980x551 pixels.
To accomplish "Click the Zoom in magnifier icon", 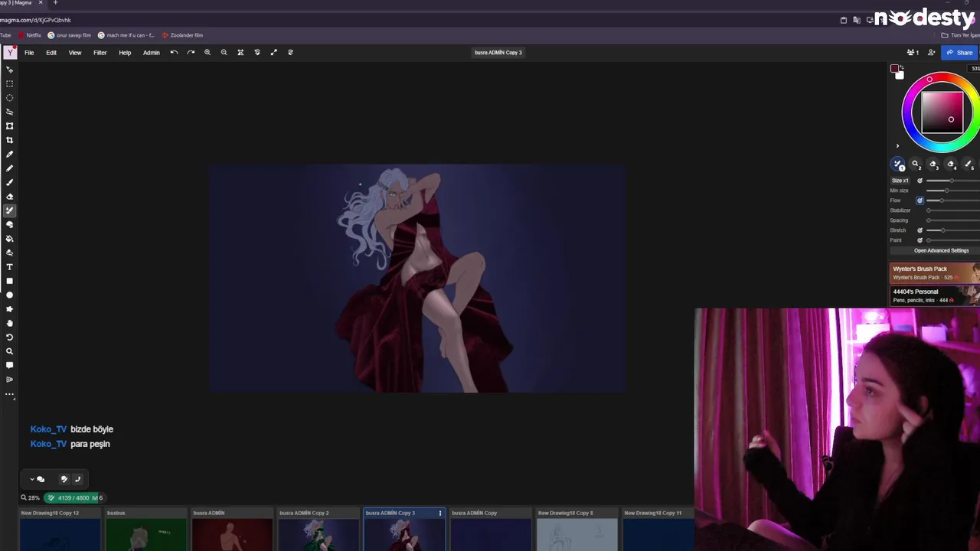I will click(207, 53).
